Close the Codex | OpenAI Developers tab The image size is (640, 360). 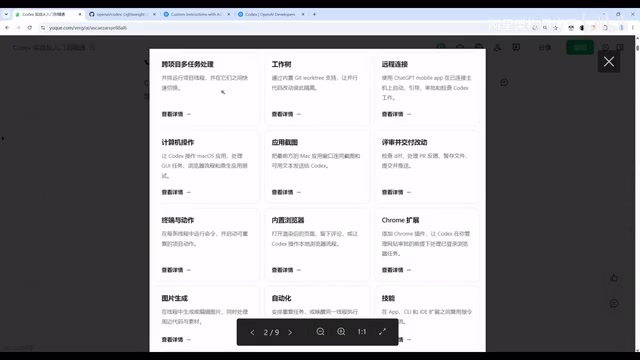pos(303,14)
